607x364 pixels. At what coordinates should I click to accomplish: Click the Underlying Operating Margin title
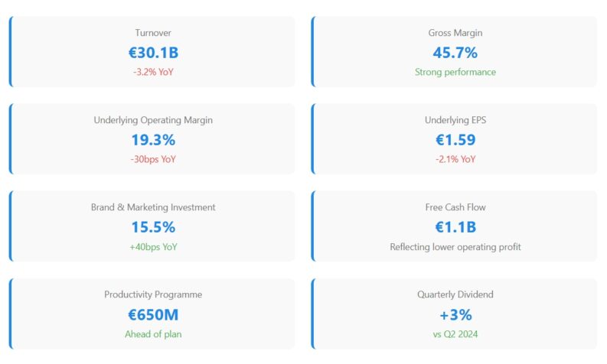pyautogui.click(x=153, y=120)
